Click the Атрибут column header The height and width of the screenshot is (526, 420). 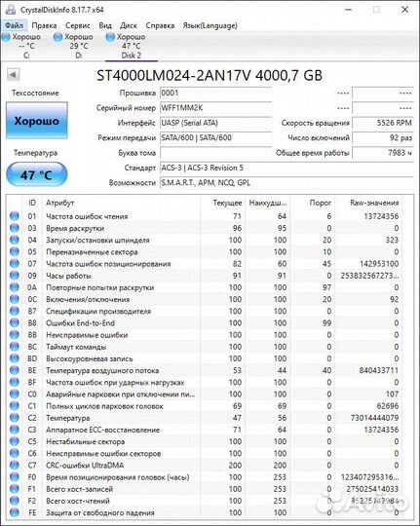tap(122, 203)
